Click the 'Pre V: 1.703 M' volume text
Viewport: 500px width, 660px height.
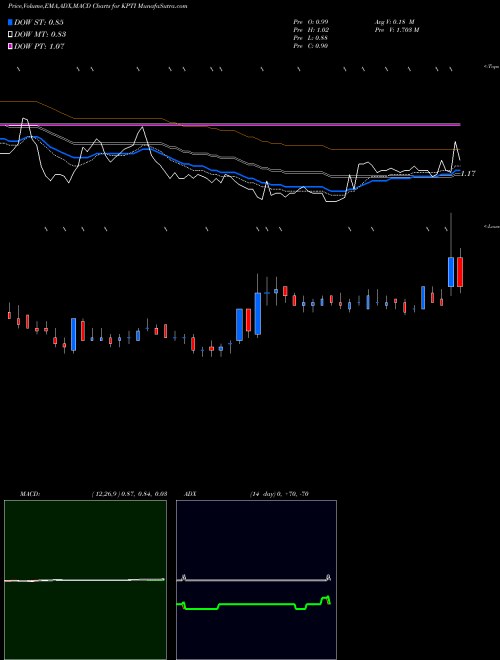click(x=397, y=30)
